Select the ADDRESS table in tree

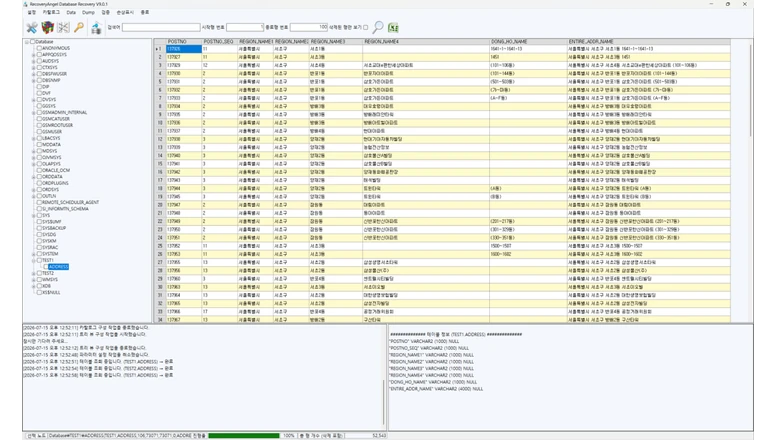(58, 267)
